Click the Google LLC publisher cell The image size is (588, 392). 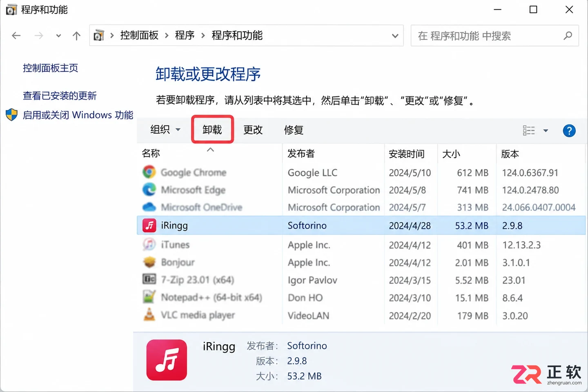312,173
